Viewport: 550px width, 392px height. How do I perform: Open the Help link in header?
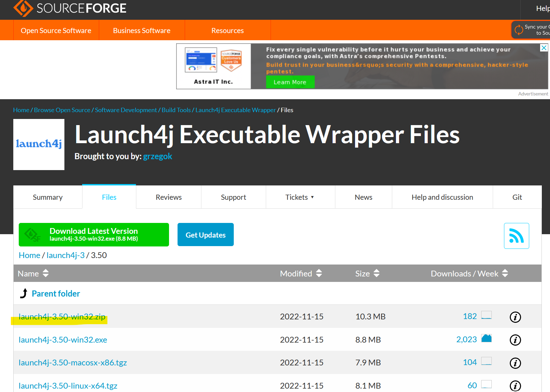click(x=543, y=9)
